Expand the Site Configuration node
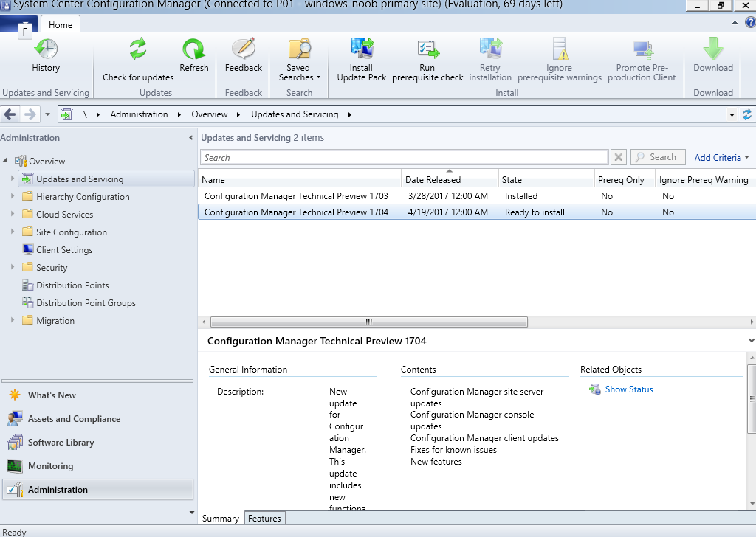The height and width of the screenshot is (537, 756). 12,232
